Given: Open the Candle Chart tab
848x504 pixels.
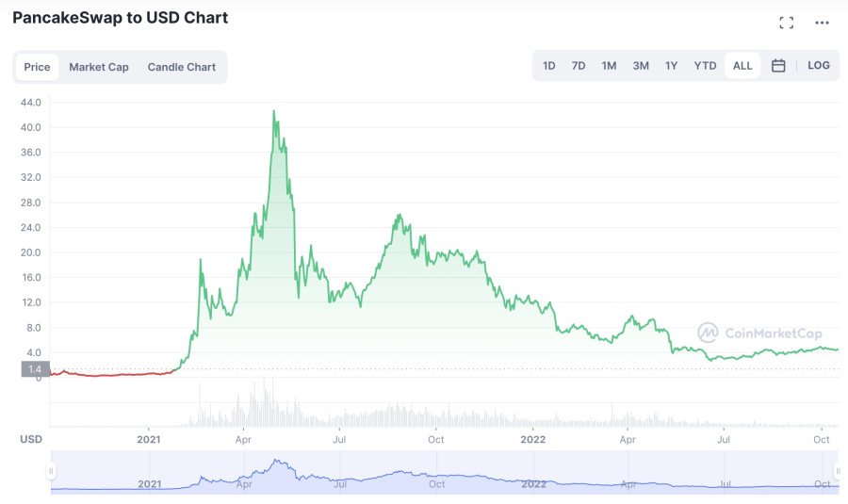Looking at the screenshot, I should [x=182, y=67].
